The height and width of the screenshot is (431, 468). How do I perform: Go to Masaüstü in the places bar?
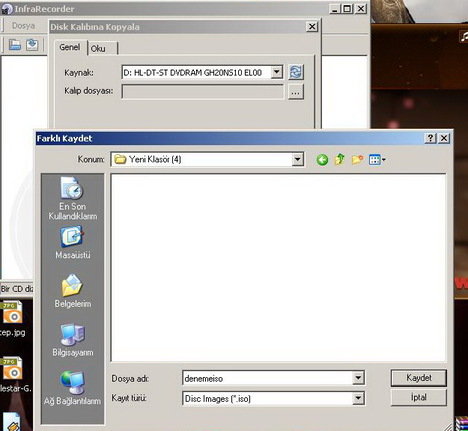tap(73, 242)
